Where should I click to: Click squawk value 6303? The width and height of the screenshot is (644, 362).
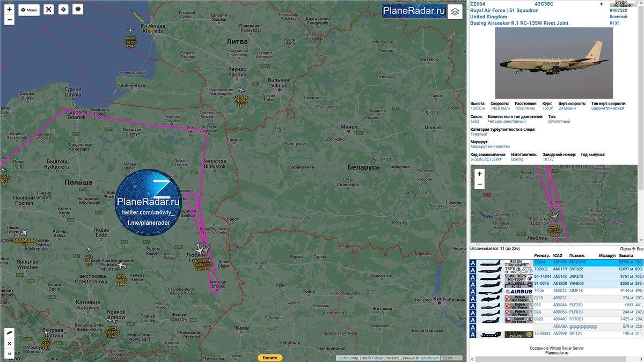[475, 121]
